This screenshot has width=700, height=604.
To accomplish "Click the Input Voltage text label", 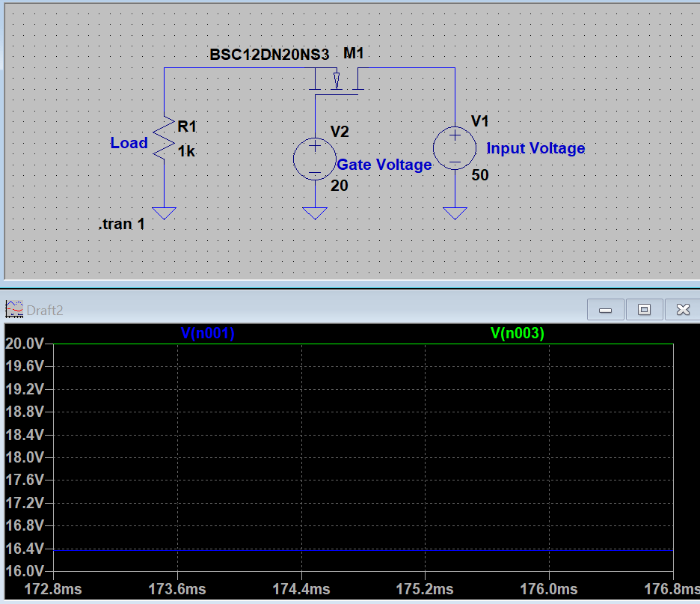I will (535, 148).
